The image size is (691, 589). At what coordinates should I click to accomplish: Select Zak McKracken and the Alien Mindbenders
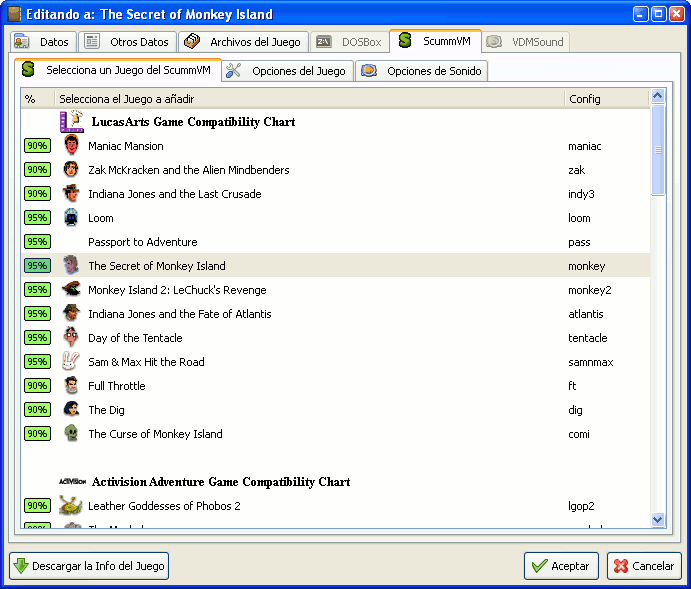[x=189, y=170]
